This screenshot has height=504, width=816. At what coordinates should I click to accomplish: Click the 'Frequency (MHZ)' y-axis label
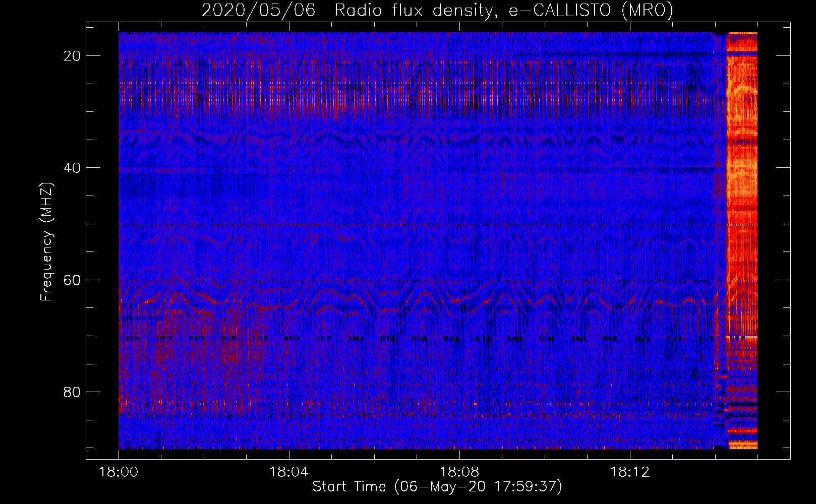coord(46,242)
